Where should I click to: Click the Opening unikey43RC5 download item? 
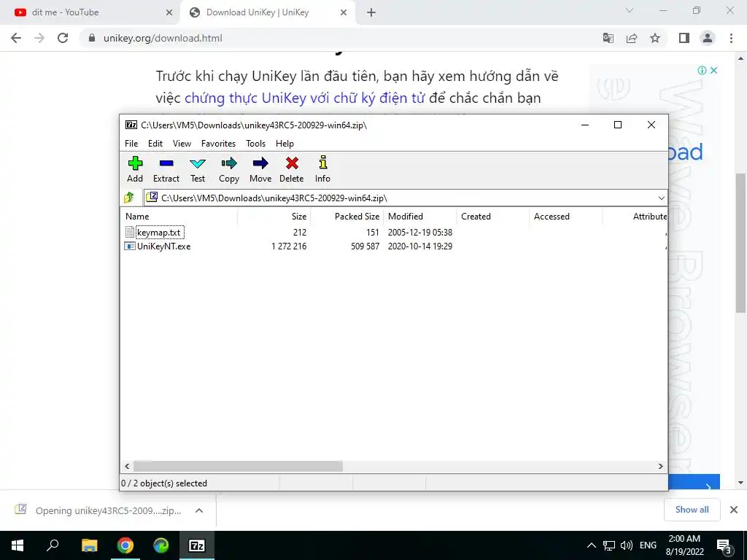pyautogui.click(x=108, y=510)
